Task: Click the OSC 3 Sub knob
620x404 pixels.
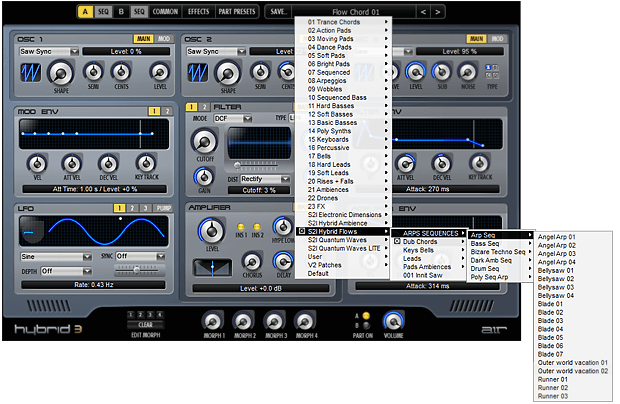Action: tap(442, 72)
